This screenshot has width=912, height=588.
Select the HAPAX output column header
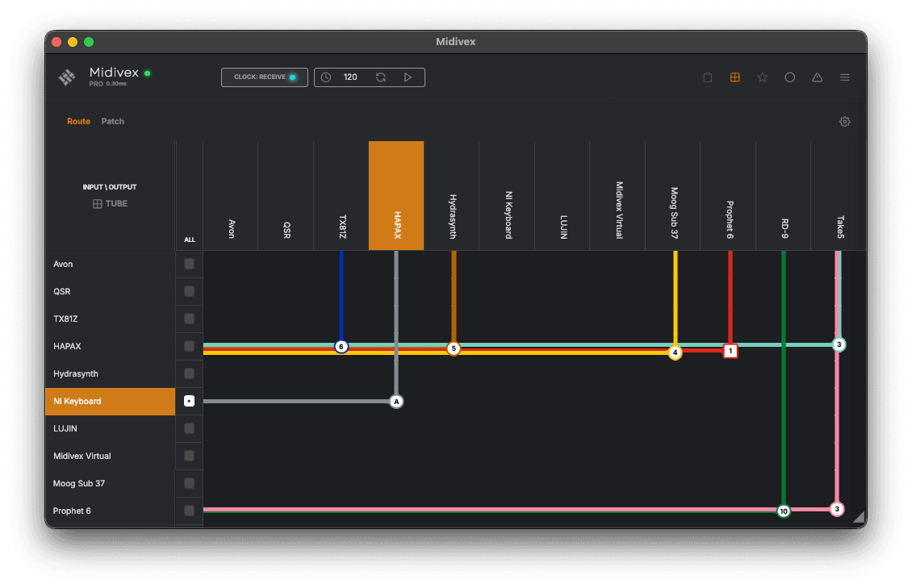[x=395, y=195]
